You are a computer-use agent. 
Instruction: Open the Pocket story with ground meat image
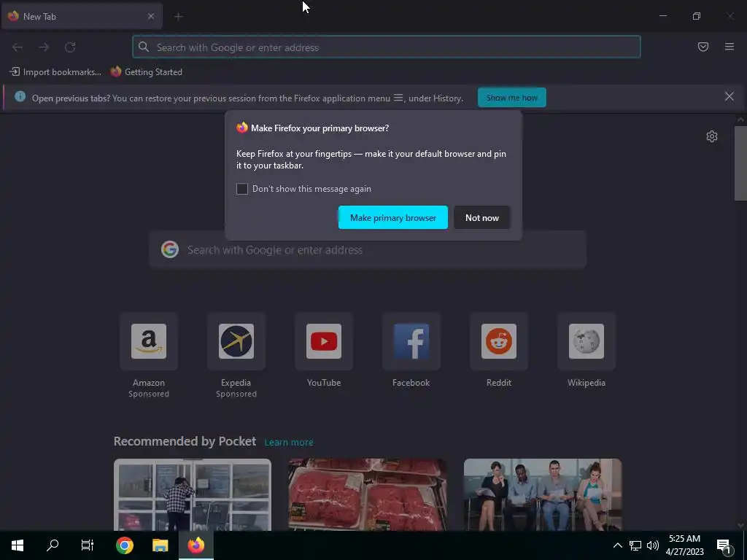click(x=368, y=495)
